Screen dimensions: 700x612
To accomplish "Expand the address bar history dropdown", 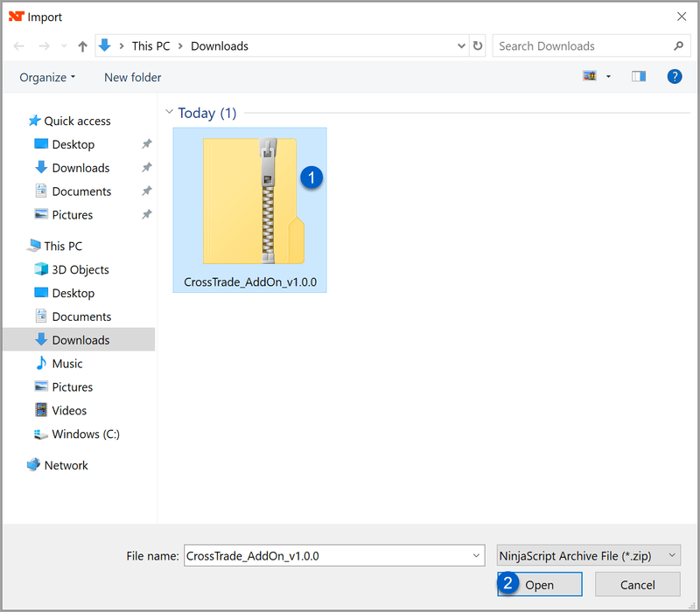I will 462,46.
